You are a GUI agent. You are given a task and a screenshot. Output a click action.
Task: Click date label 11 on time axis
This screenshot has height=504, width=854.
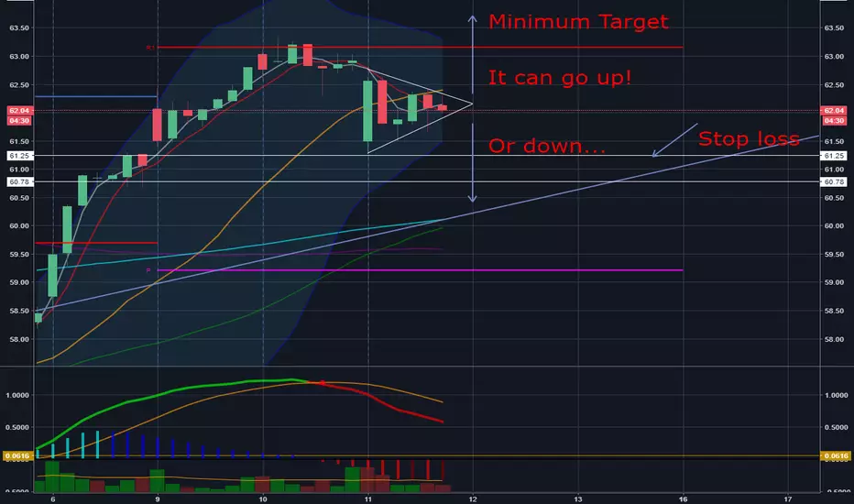point(368,499)
